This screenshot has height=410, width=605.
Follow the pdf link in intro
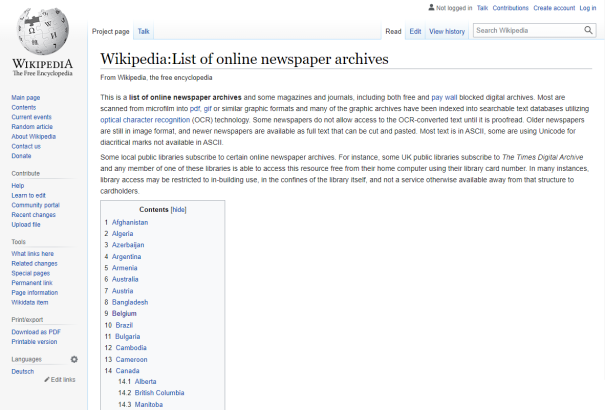point(194,109)
